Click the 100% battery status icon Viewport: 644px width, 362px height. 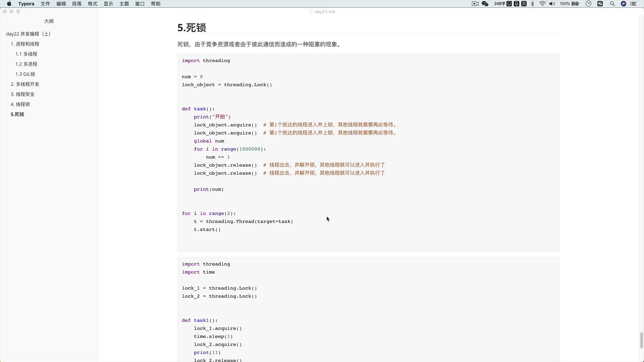(x=570, y=4)
